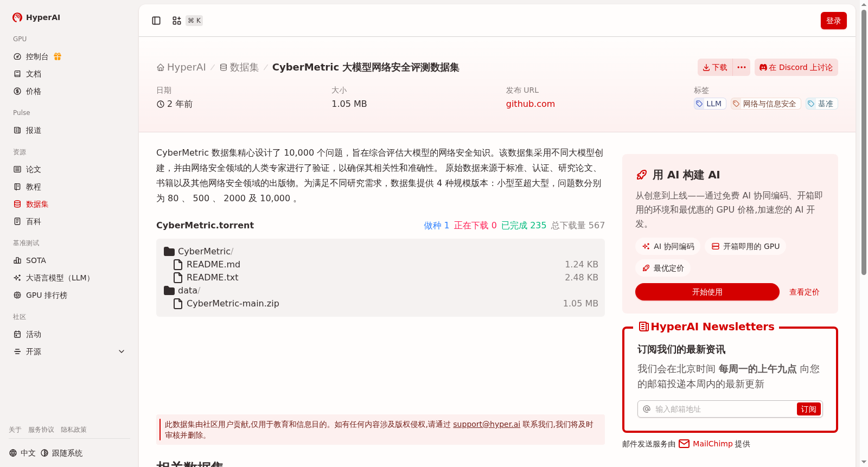Screen dimensions: 868x467
Task: Open the three-dots more options menu
Action: click(x=742, y=67)
